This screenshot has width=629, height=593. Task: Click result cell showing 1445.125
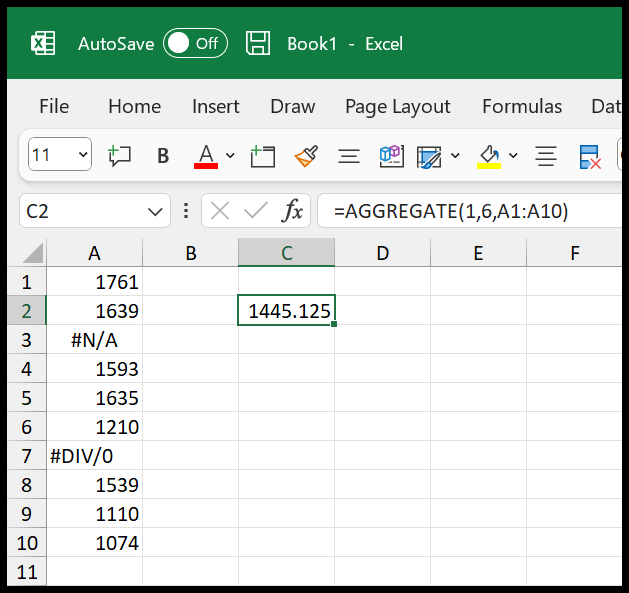click(286, 311)
